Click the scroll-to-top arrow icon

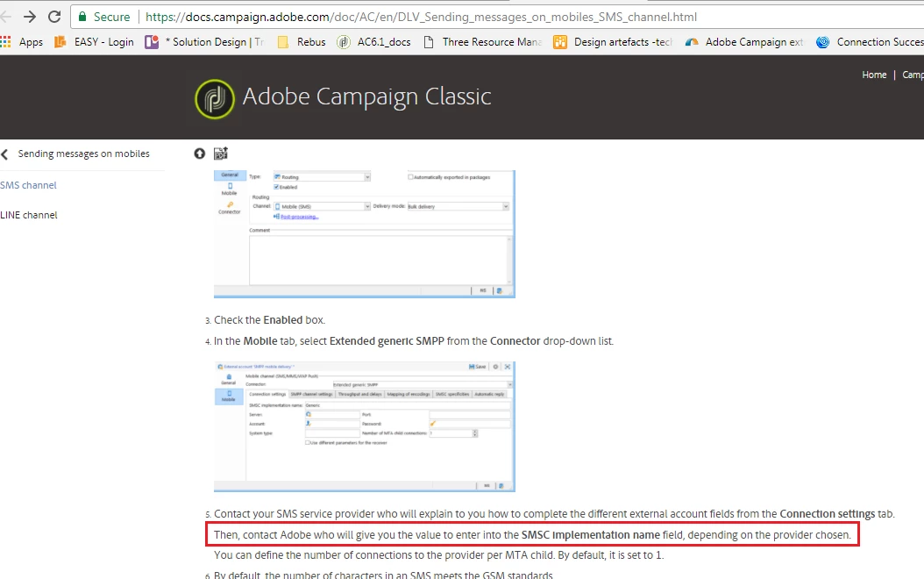pyautogui.click(x=200, y=154)
